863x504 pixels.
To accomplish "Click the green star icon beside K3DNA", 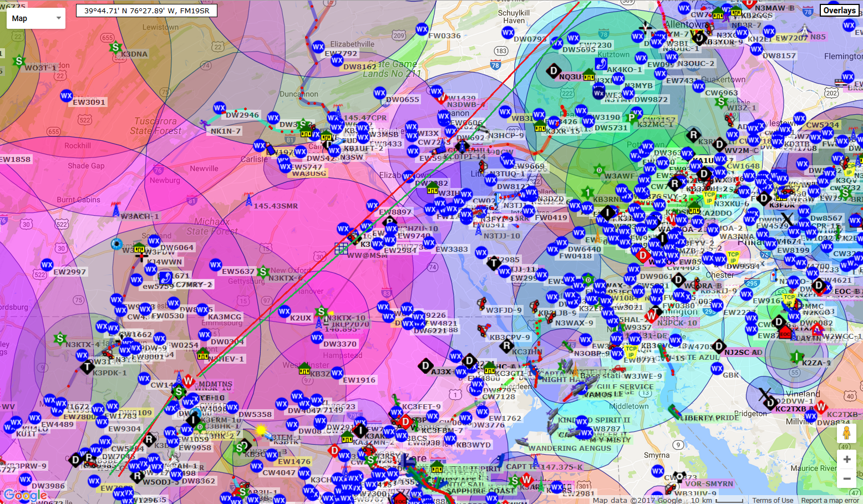I will (115, 48).
